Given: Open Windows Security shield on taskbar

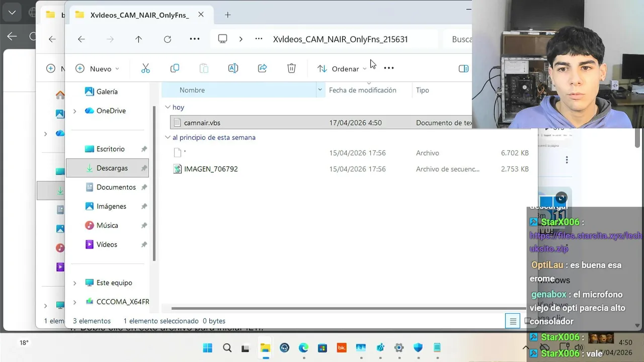Looking at the screenshot, I should (x=418, y=348).
